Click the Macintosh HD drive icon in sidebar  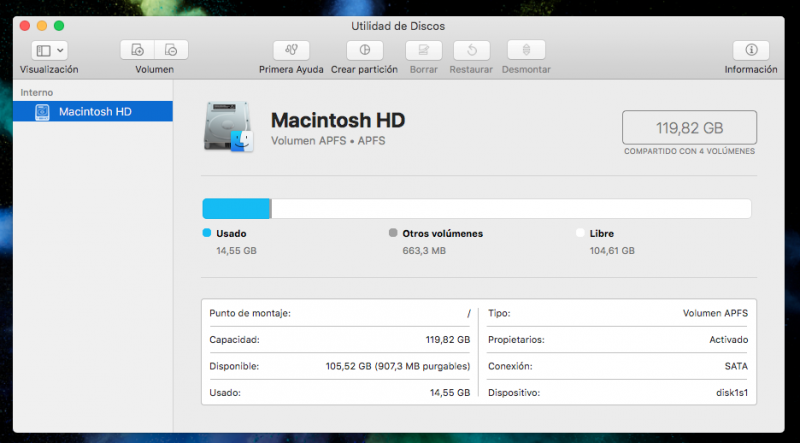pyautogui.click(x=43, y=111)
